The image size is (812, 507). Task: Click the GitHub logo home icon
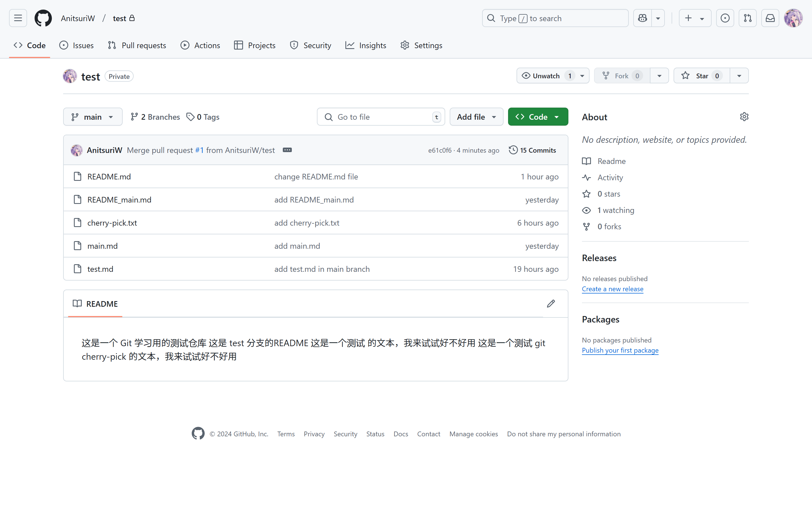click(43, 18)
